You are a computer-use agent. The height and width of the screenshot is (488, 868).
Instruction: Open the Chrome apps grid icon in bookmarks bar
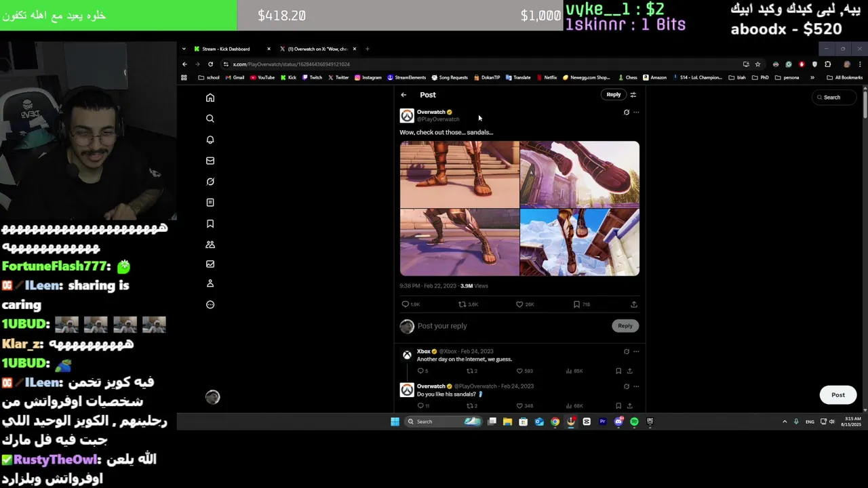[x=184, y=78]
